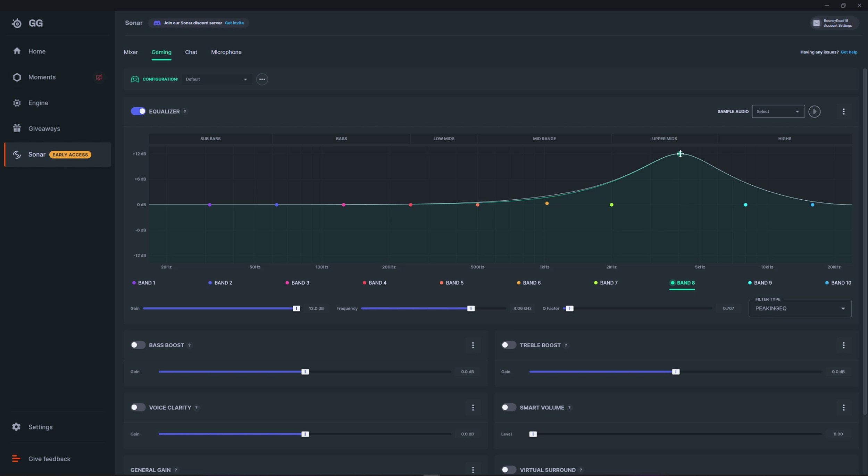Select Band 10 in the band list
Screen dimensions: 868x476
click(x=838, y=283)
